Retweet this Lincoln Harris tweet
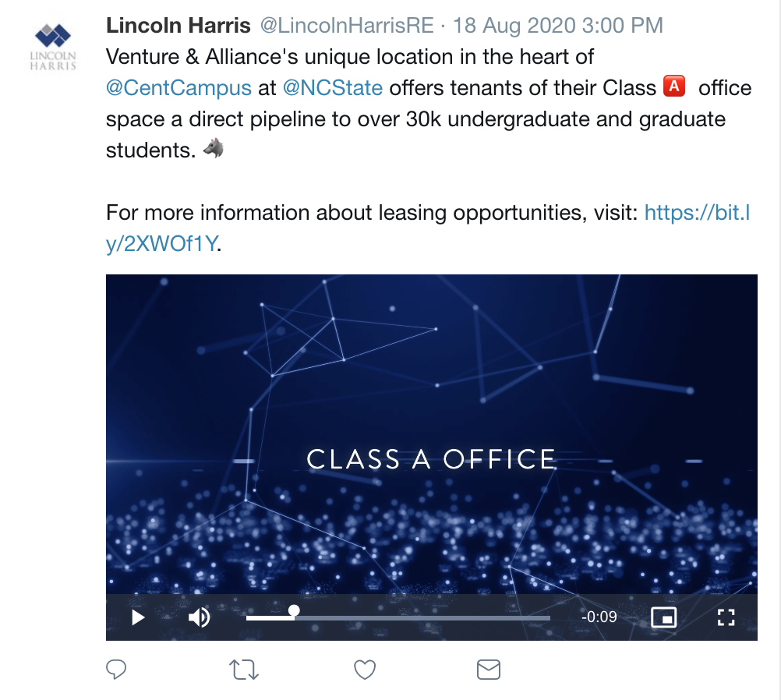This screenshot has width=781, height=700. coord(244,670)
